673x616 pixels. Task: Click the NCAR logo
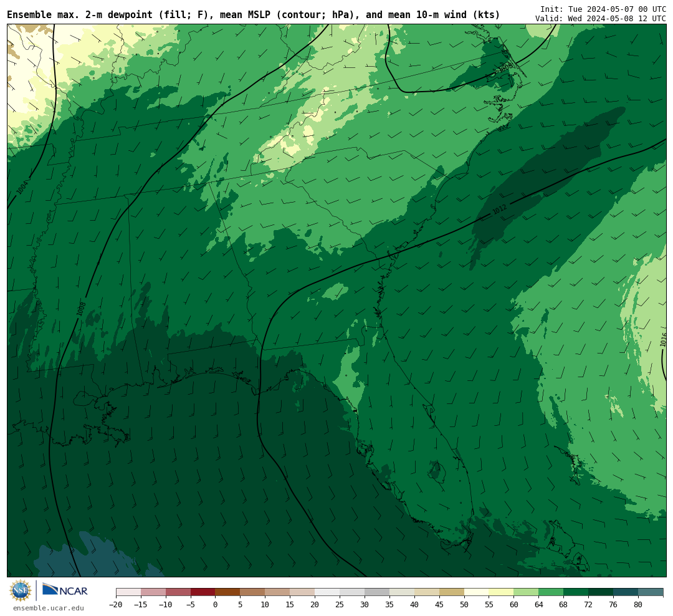click(x=65, y=590)
